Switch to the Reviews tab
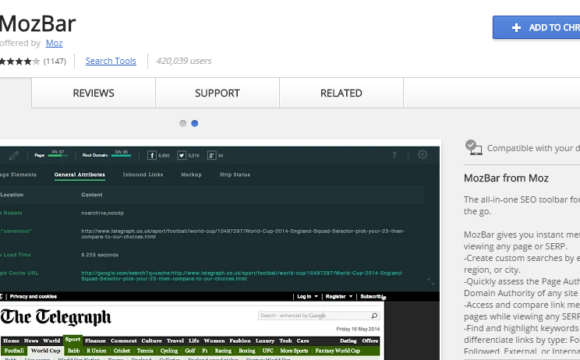This screenshot has width=580, height=360. point(94,93)
